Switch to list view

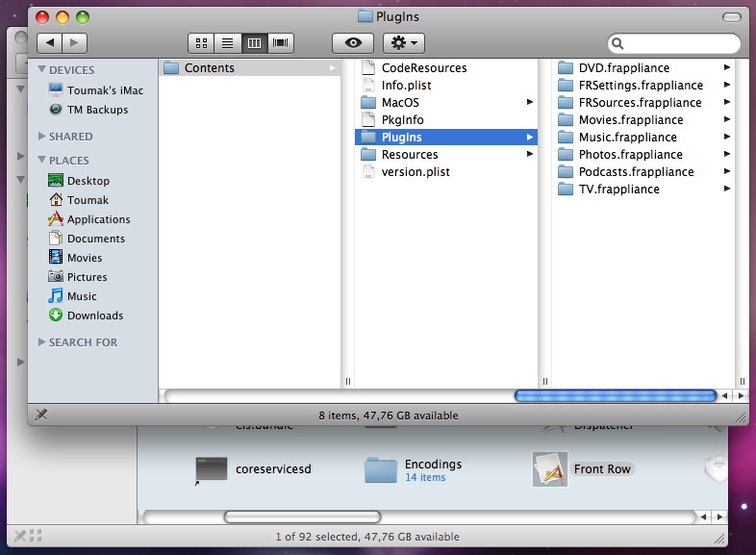pos(228,43)
